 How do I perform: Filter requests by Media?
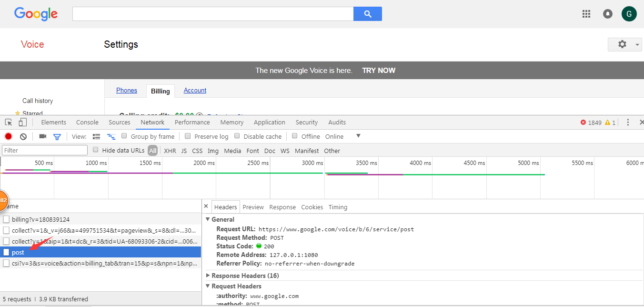tap(232, 151)
